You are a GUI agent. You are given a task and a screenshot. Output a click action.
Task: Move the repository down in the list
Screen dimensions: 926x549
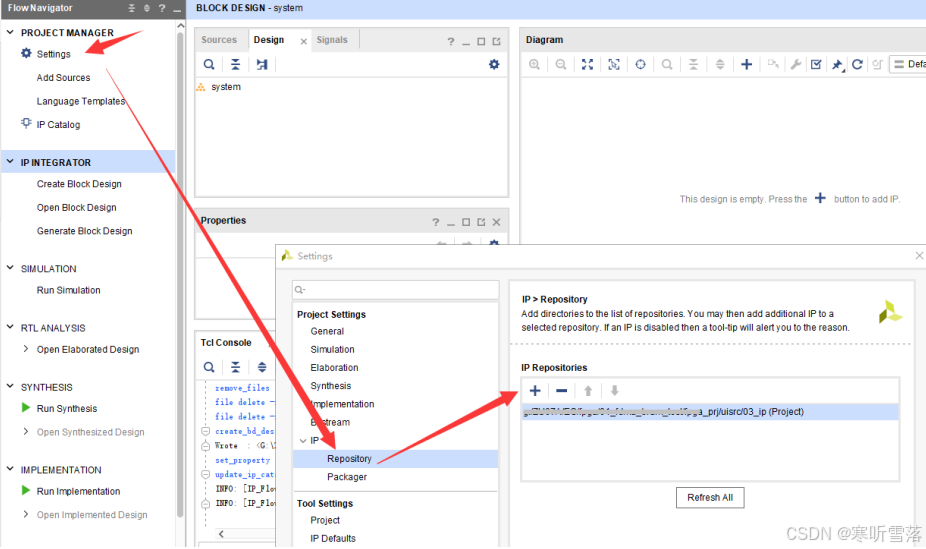(x=615, y=391)
